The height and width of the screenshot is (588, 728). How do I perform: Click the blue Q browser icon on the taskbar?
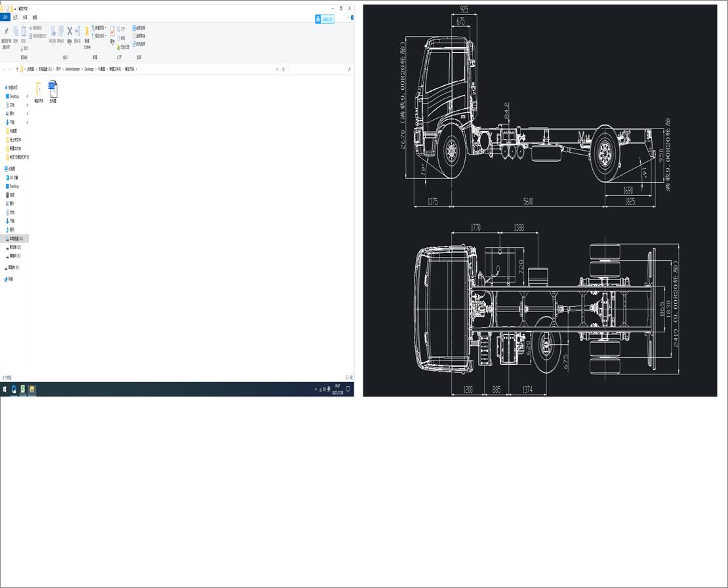point(14,389)
